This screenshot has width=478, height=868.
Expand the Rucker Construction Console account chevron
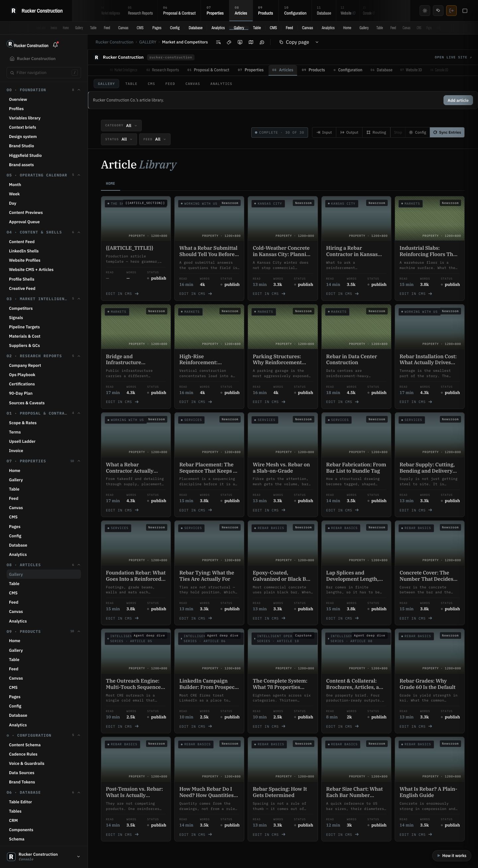(79, 856)
